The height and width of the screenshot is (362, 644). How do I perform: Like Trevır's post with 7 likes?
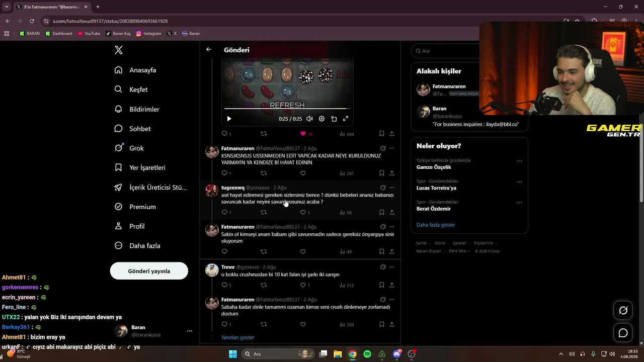pos(303,285)
